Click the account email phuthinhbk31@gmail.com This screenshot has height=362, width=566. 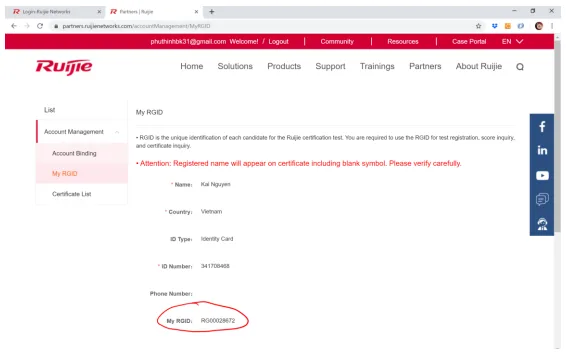click(x=188, y=42)
